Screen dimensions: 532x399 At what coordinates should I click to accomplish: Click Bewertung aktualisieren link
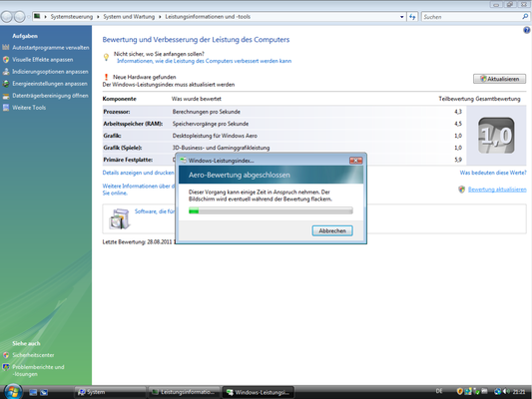tap(497, 190)
